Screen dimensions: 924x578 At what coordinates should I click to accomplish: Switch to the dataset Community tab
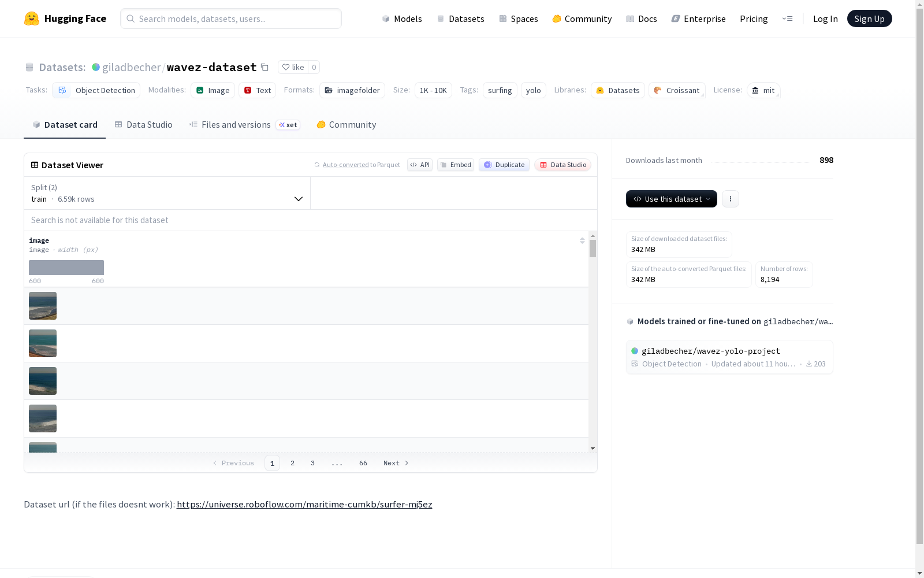(346, 125)
